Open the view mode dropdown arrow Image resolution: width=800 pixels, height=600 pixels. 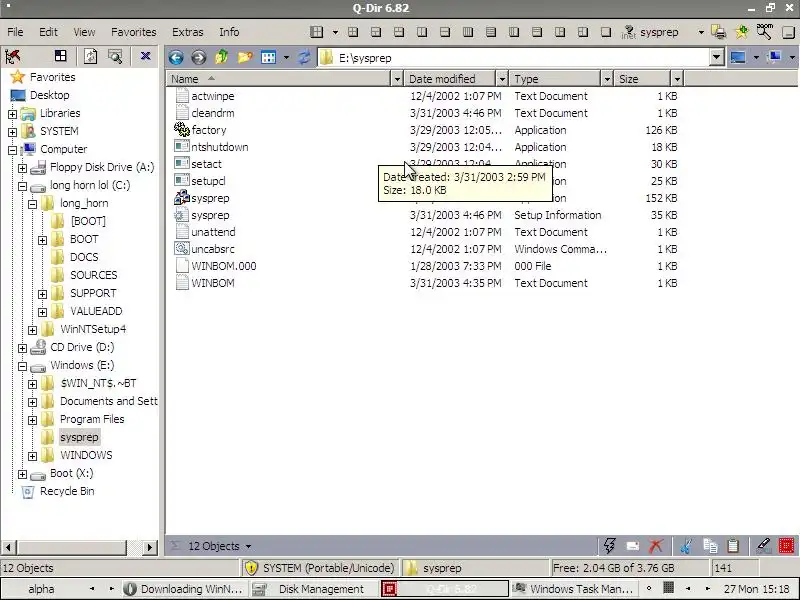point(286,58)
